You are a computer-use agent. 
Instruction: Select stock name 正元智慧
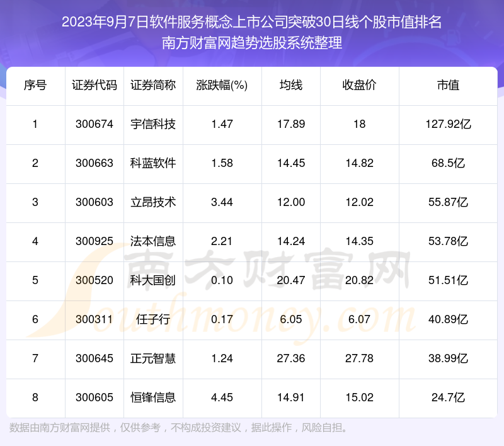153,358
